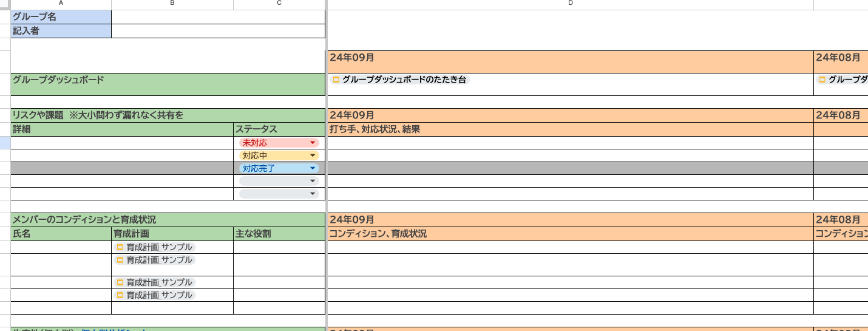Select column A header
The image size is (868, 331).
pyautogui.click(x=61, y=4)
